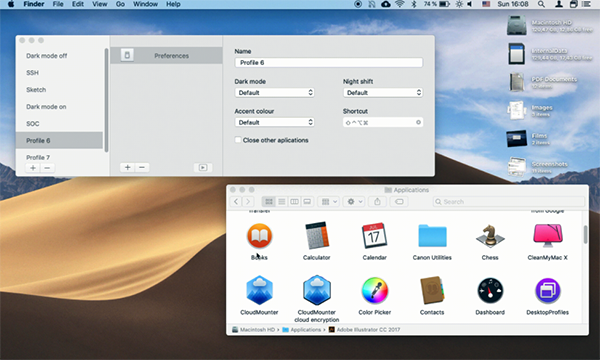
Task: Open the Night shift dropdown
Action: 383,93
